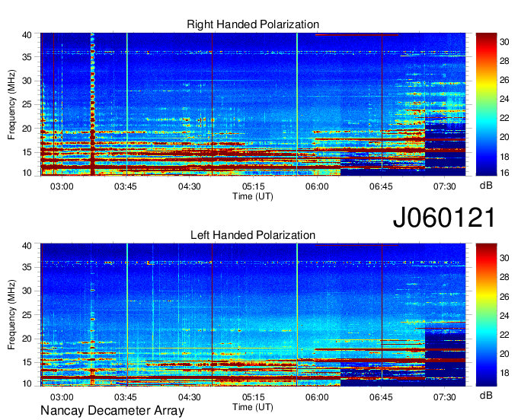Screen dimensions: 518x420
Task: Click the Right Handed Polarization spectrogram image
Action: (x=253, y=104)
